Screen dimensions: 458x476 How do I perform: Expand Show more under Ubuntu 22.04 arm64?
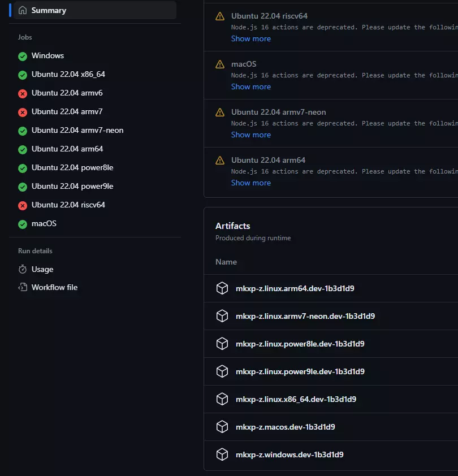tap(251, 183)
